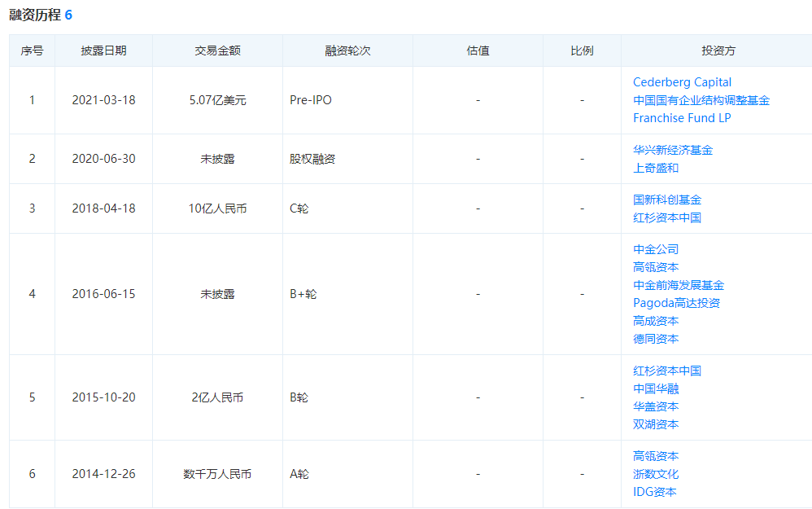Open the 中金公司 investor link
Screen dimensions: 812x509
point(656,250)
